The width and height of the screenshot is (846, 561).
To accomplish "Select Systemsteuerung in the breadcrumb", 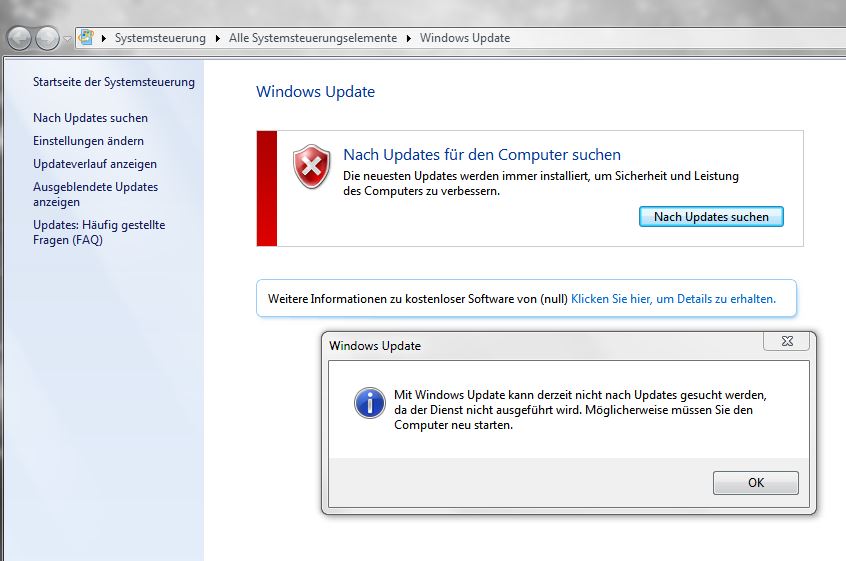I will [x=160, y=38].
